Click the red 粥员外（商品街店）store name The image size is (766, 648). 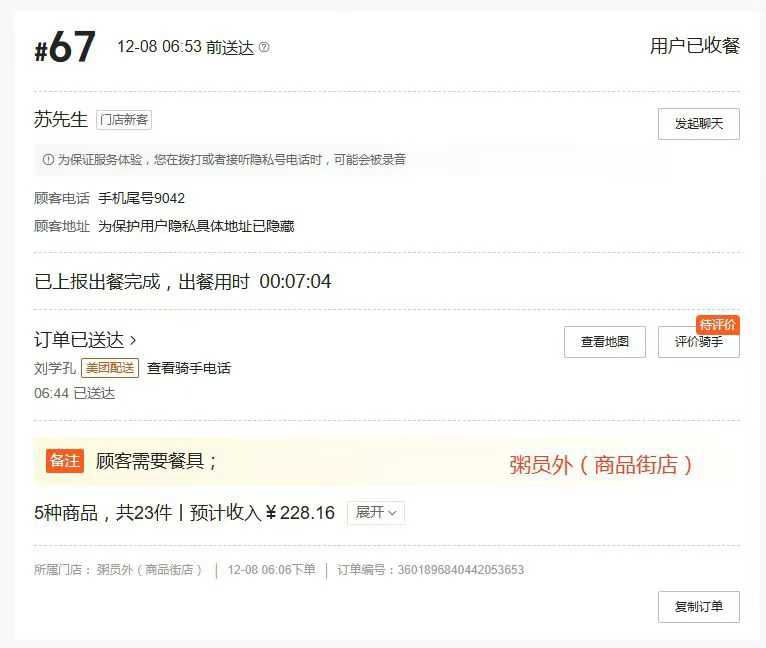(601, 465)
